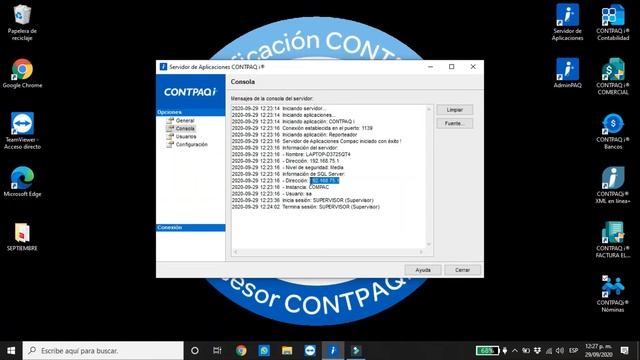Open CONTPAQ i Contabilidad shortcut
The height and width of the screenshot is (360, 640).
click(613, 22)
